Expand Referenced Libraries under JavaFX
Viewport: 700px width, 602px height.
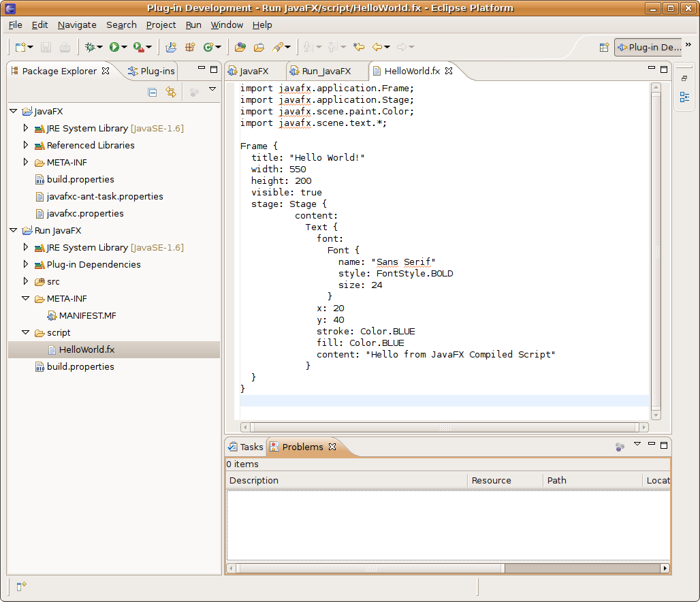pyautogui.click(x=26, y=145)
